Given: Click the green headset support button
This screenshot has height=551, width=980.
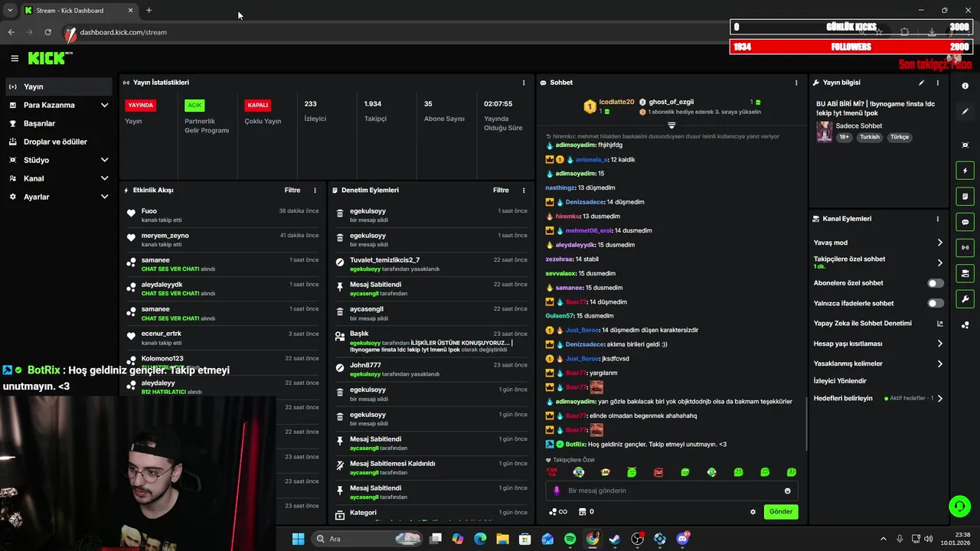Looking at the screenshot, I should point(959,507).
